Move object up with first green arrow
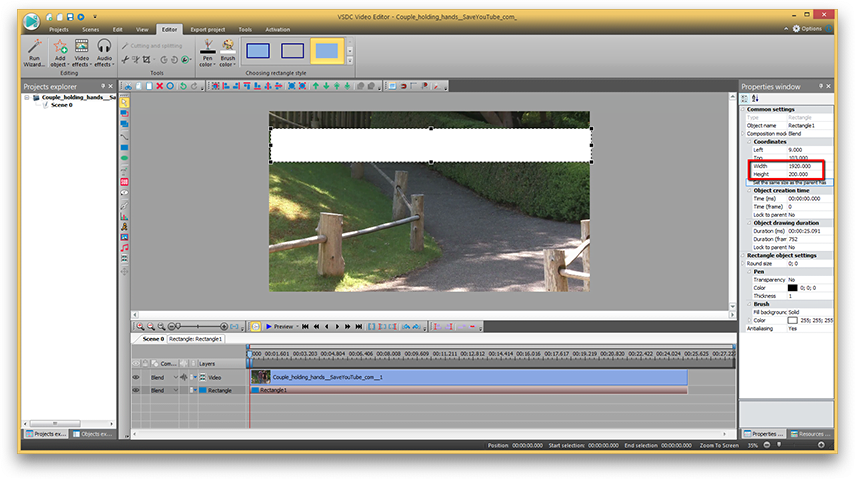Screen dimensions: 855x479 315,86
